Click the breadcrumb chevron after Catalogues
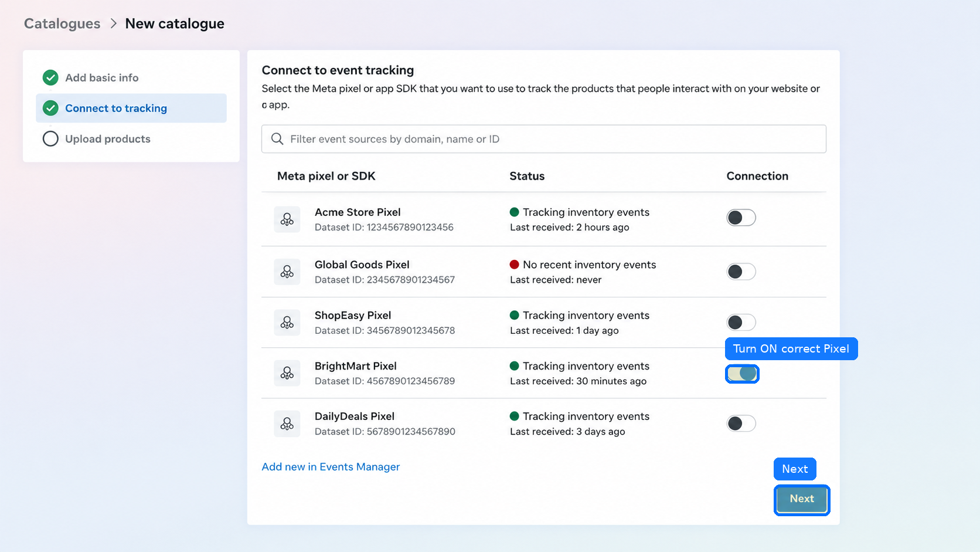 (x=113, y=23)
